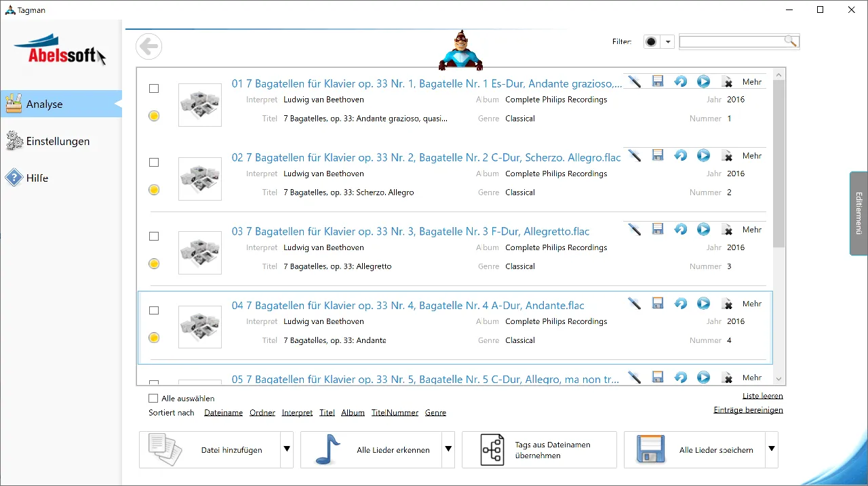Select checkbox for track 04 Bagatelle

point(154,310)
